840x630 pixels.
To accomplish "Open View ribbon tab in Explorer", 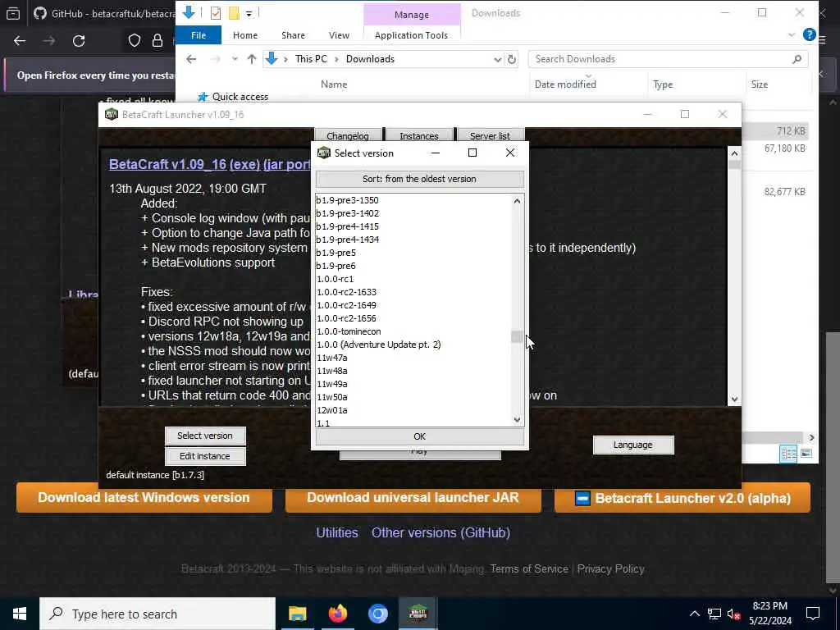I will pos(339,35).
